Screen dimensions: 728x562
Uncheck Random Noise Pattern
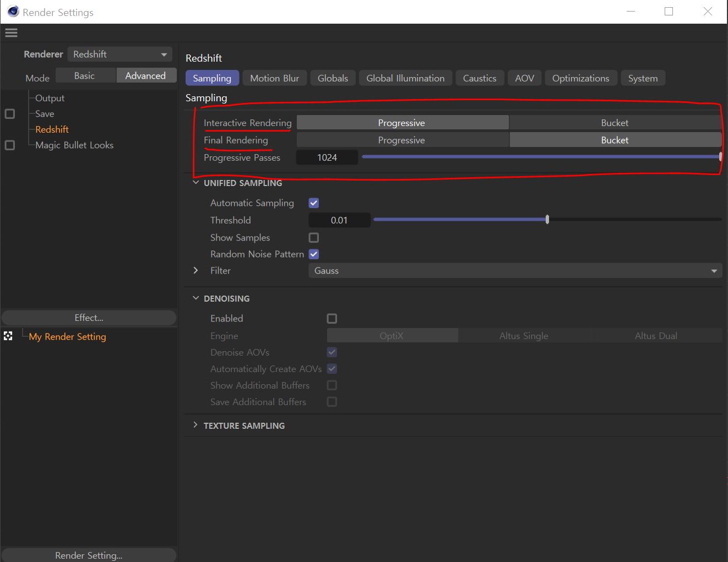[x=314, y=254]
